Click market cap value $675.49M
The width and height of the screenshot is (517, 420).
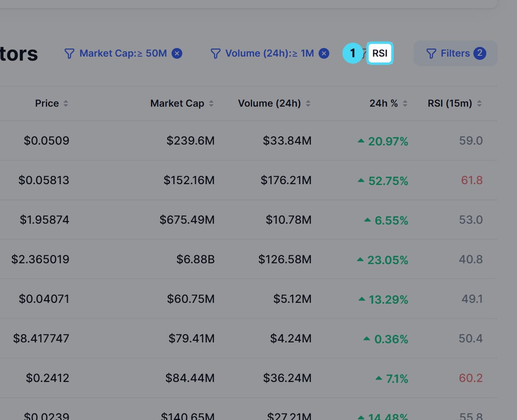[x=187, y=220]
